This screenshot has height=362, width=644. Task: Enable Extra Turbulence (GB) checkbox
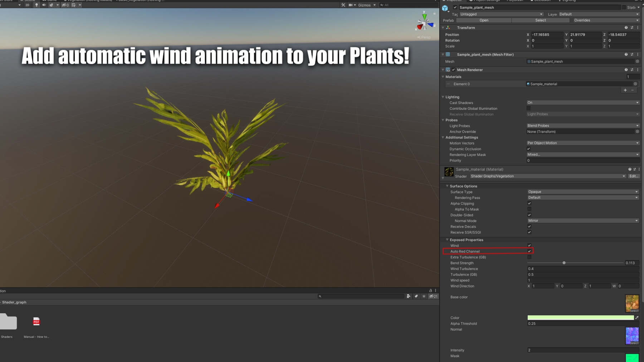point(529,257)
